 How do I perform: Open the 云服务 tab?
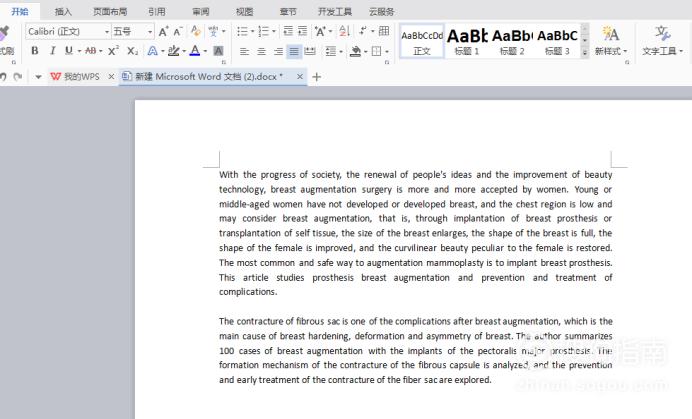coord(381,11)
